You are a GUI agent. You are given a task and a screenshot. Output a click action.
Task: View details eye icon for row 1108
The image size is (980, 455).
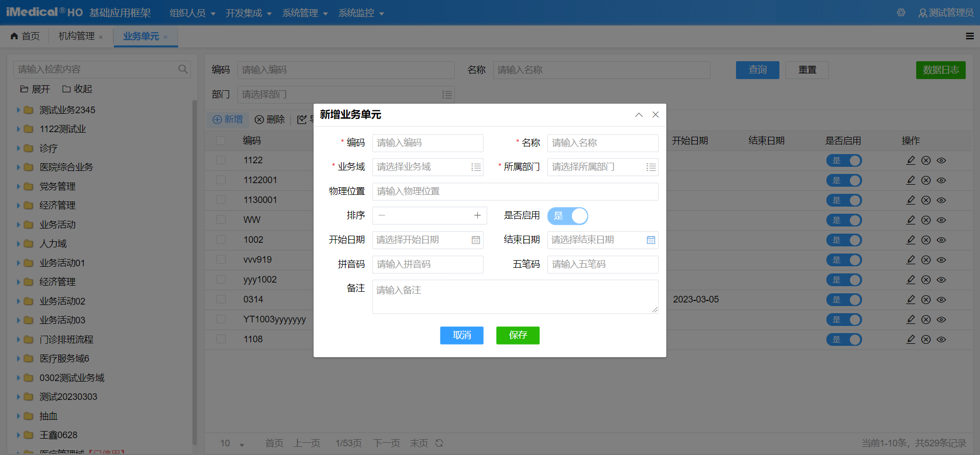coord(941,340)
